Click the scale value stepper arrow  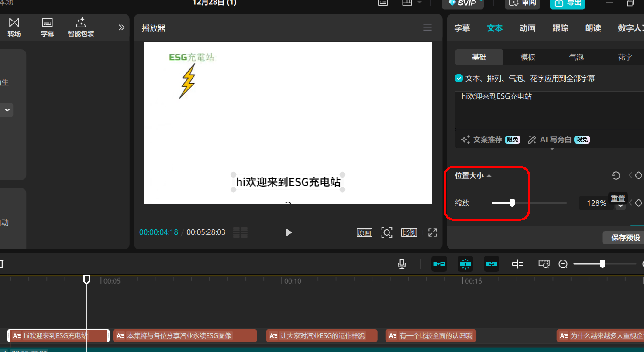(620, 206)
